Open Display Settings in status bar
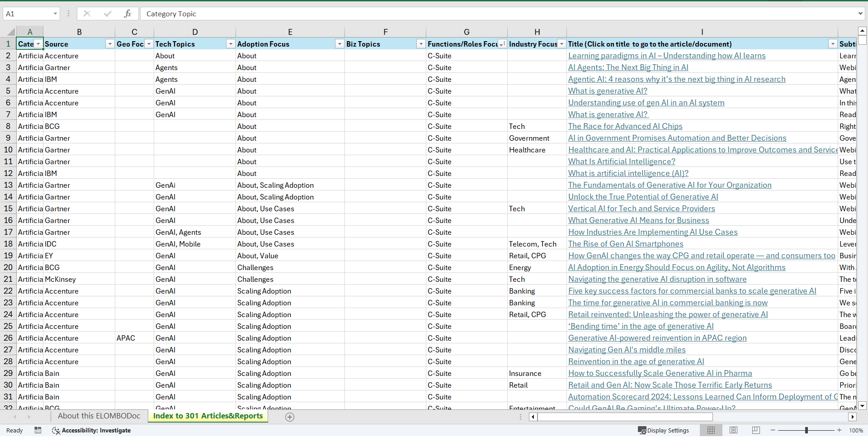This screenshot has width=868, height=437. (x=664, y=430)
